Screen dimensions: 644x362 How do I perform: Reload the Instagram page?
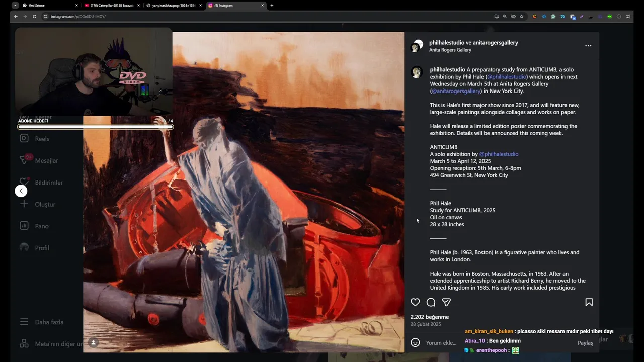coord(34,16)
